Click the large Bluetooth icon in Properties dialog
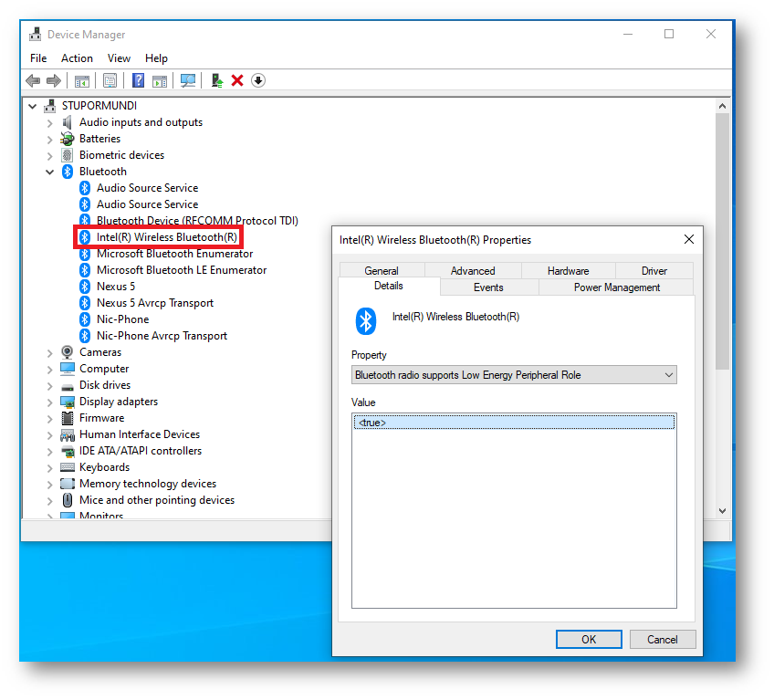 [x=366, y=321]
